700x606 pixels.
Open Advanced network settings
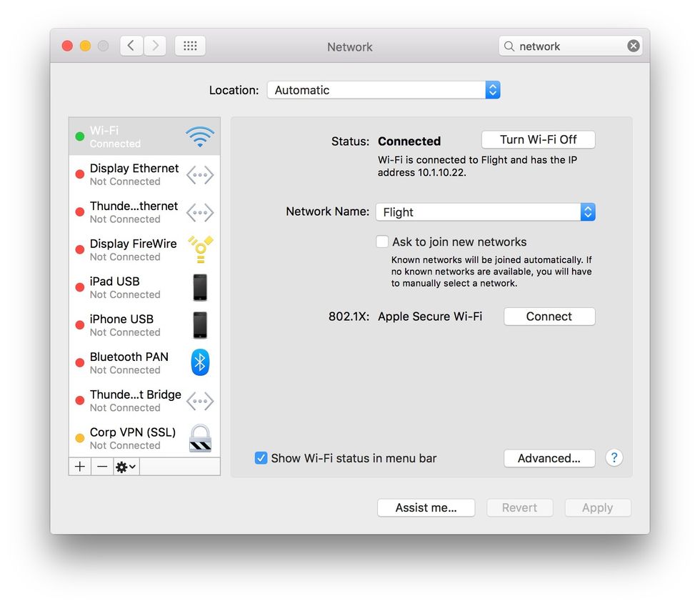(x=549, y=458)
